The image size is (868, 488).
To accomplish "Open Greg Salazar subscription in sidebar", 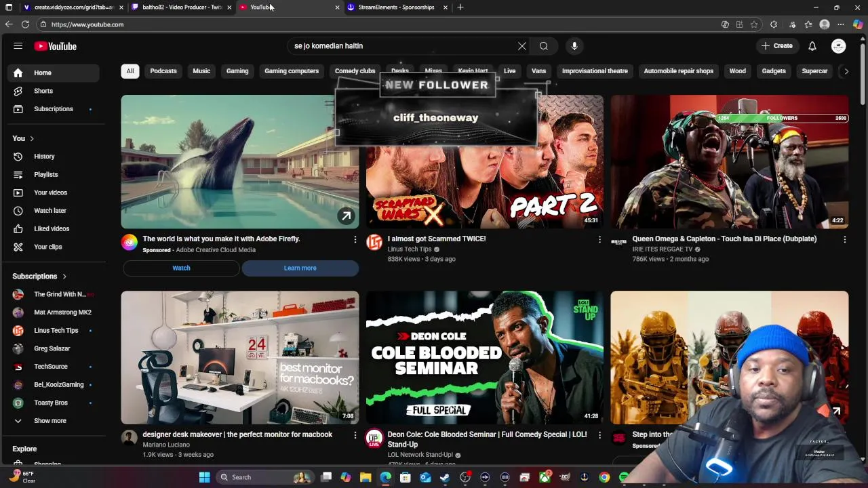I will [x=55, y=348].
